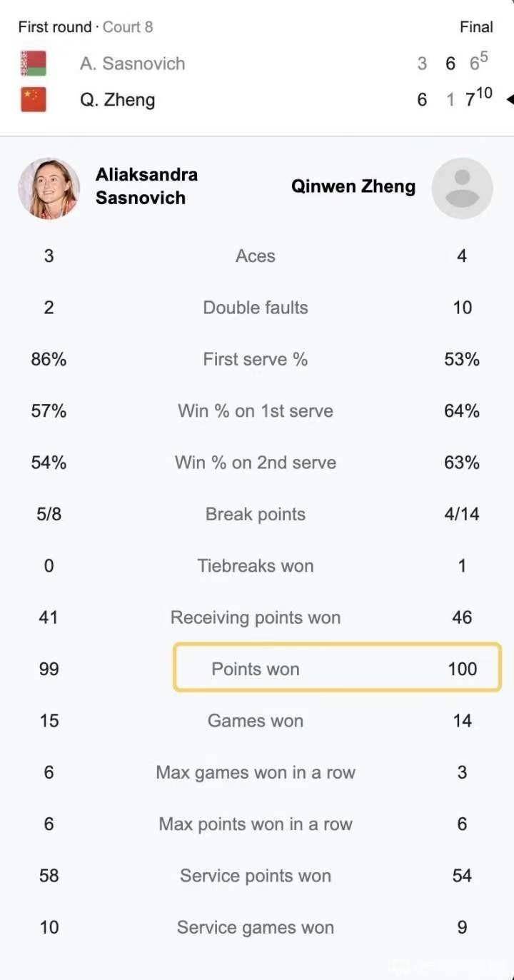Click the Break points label
The height and width of the screenshot is (980, 514).
coord(256,514)
